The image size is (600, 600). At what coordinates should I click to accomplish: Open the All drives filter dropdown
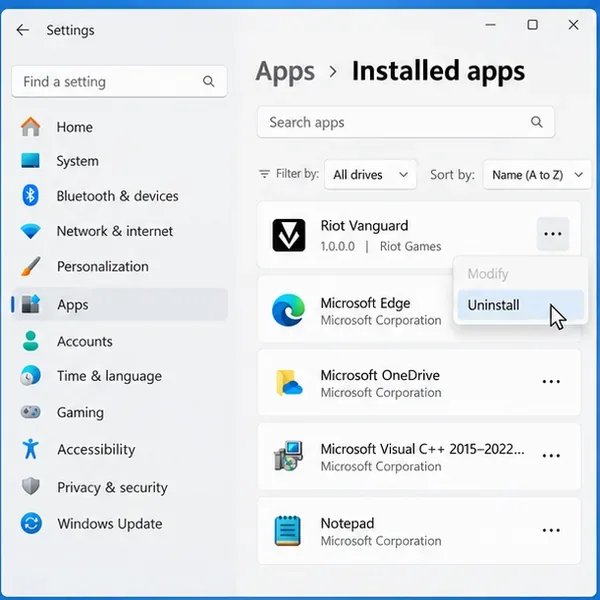[x=370, y=175]
